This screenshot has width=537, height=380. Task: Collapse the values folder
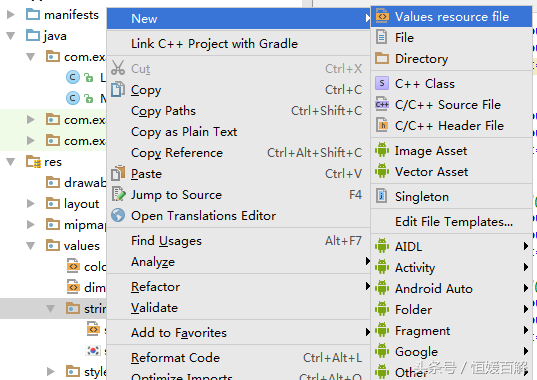point(31,246)
